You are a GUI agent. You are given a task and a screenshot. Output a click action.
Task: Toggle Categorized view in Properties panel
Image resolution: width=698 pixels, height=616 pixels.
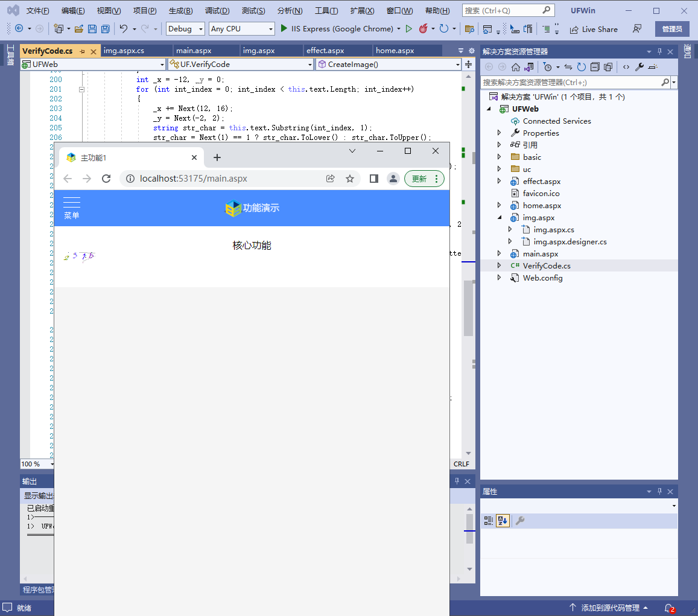[488, 520]
